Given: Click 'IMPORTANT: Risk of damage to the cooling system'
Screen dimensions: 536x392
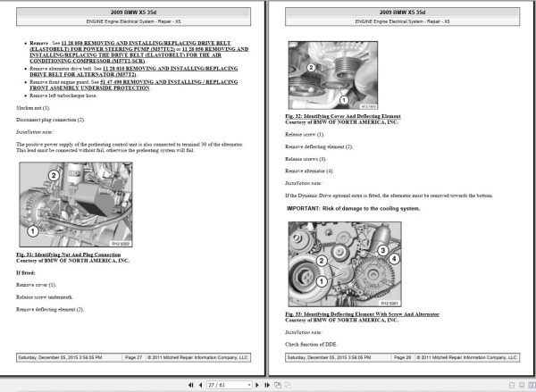Looking at the screenshot, I should [x=354, y=208].
